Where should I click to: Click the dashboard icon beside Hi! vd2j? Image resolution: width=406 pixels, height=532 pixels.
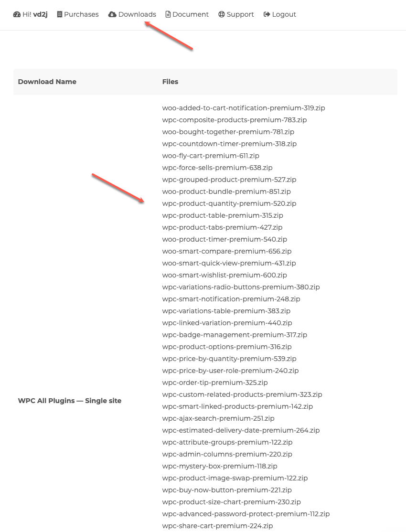[17, 14]
